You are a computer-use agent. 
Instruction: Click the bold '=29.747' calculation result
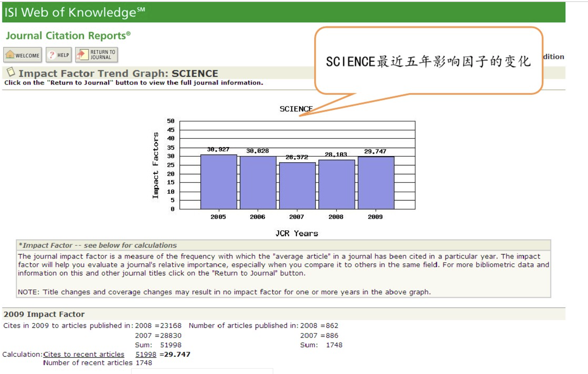[175, 354]
